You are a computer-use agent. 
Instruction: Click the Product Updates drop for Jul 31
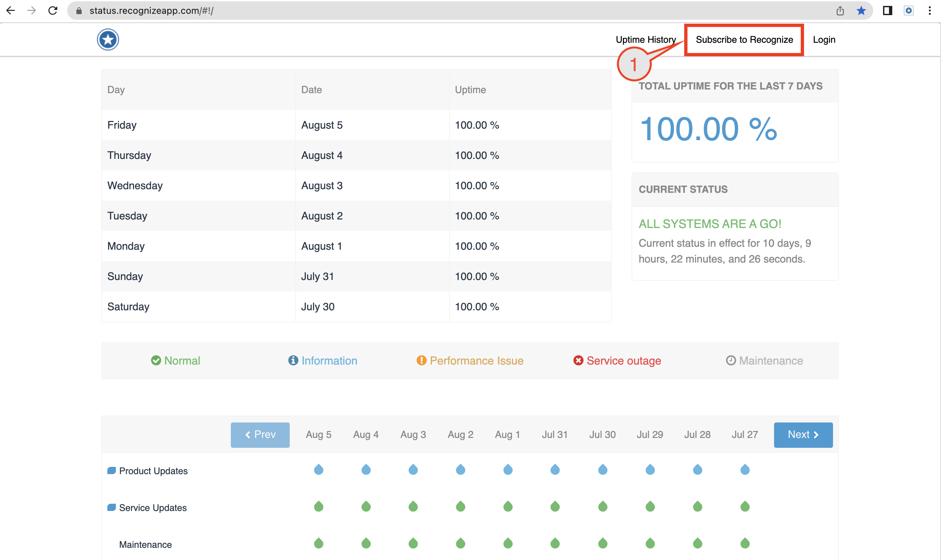(x=555, y=470)
